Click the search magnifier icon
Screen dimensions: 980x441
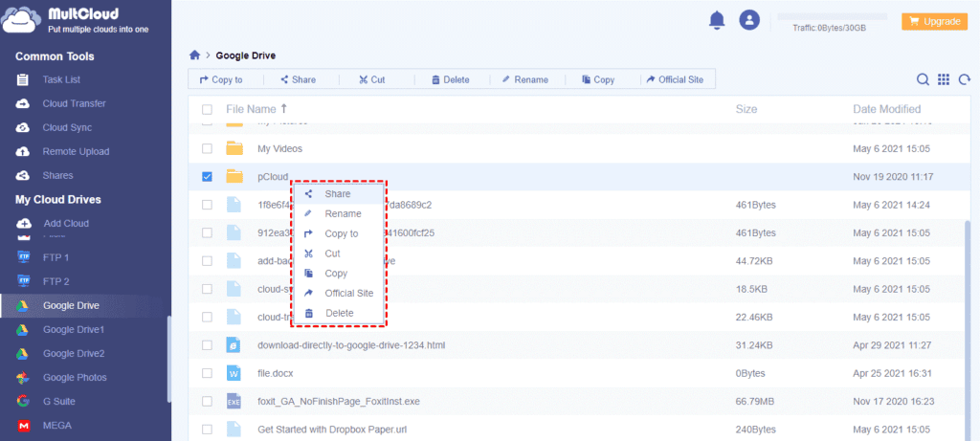point(923,79)
